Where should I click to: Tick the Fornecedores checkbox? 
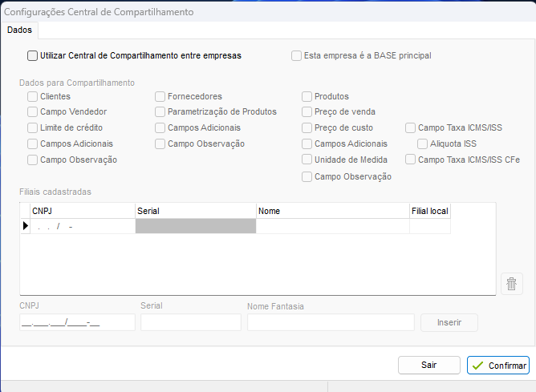point(160,96)
